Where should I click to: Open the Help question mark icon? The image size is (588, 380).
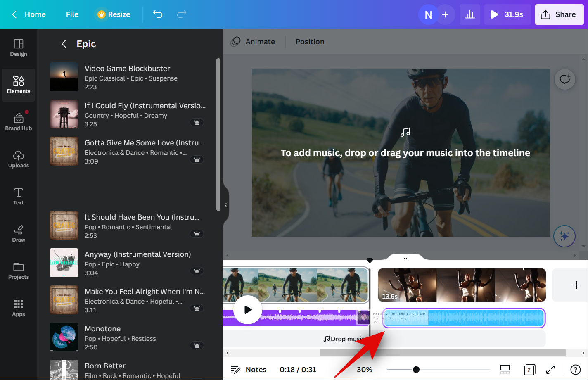point(575,369)
